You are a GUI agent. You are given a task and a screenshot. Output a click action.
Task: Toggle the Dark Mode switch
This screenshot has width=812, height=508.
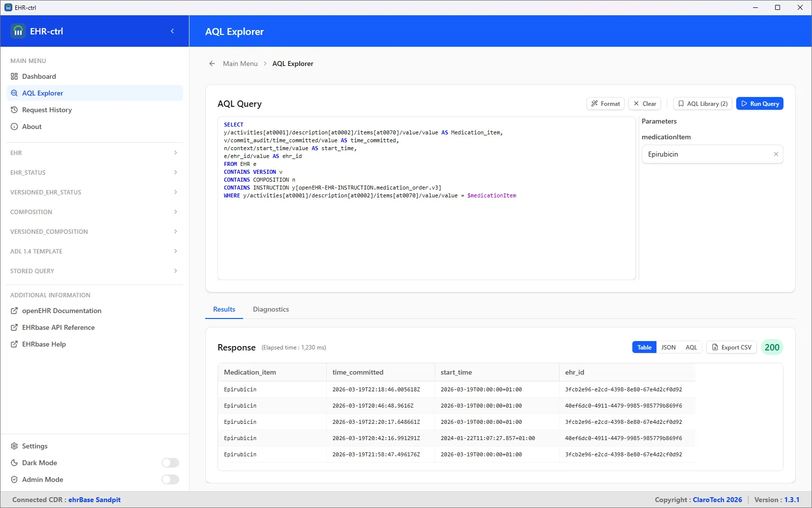[170, 463]
